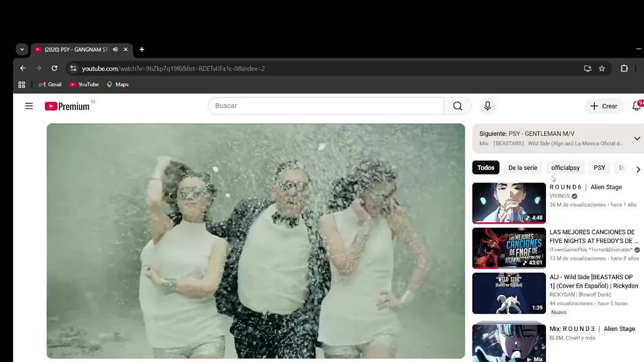Select the De la serie chip

coord(523,168)
